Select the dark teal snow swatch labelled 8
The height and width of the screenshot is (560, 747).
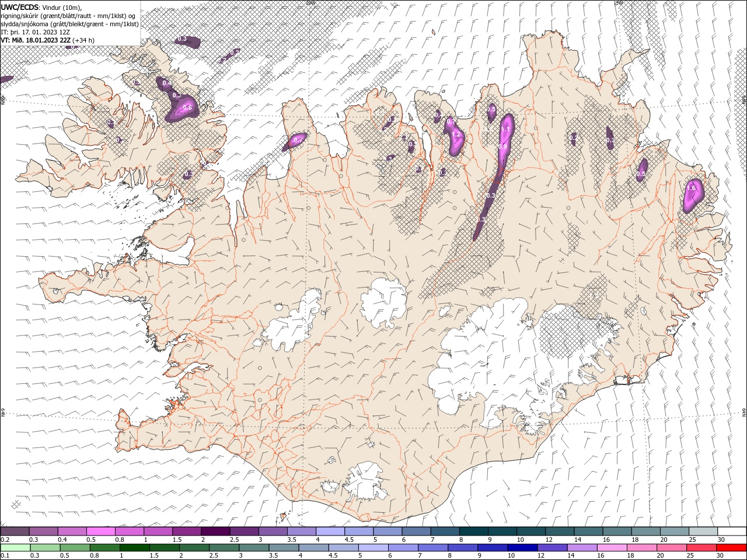pos(473,531)
